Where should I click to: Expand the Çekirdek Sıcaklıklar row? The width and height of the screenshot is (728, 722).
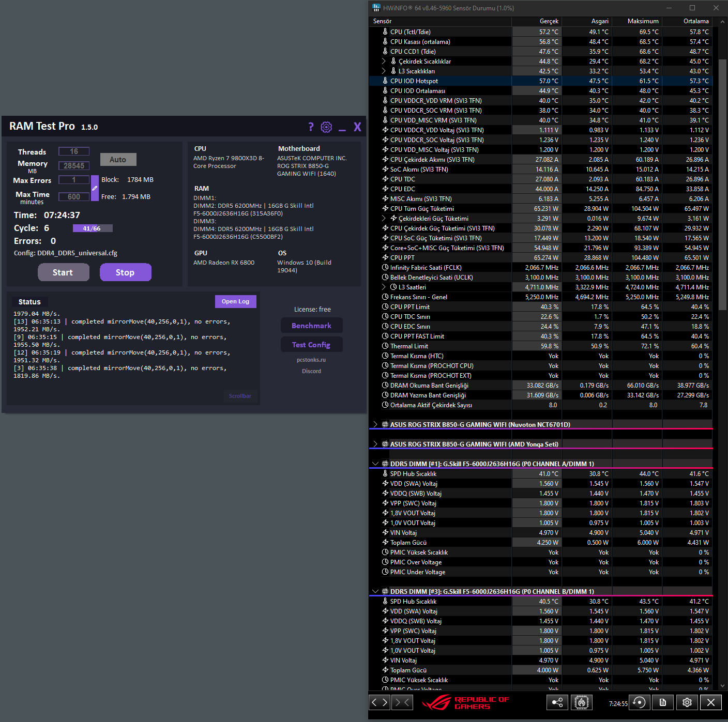384,61
